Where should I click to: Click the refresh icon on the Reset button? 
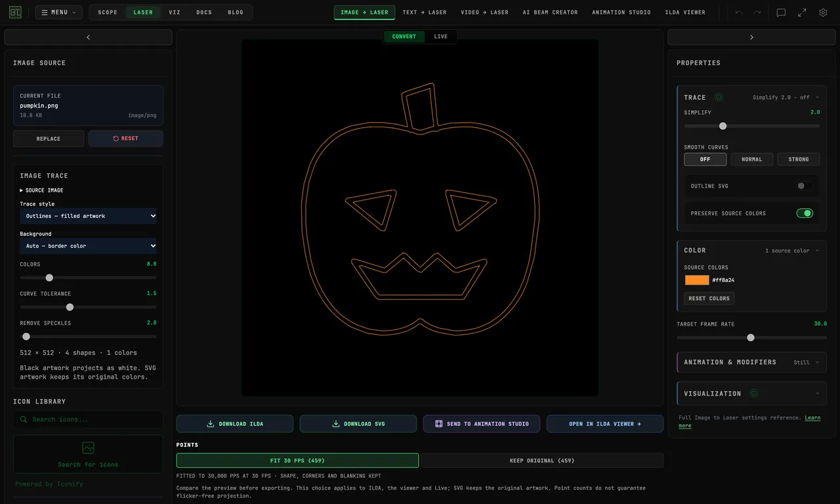[116, 138]
